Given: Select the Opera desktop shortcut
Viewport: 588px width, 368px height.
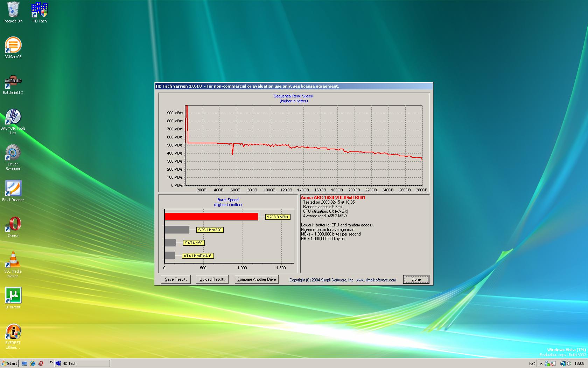Looking at the screenshot, I should click(x=13, y=227).
